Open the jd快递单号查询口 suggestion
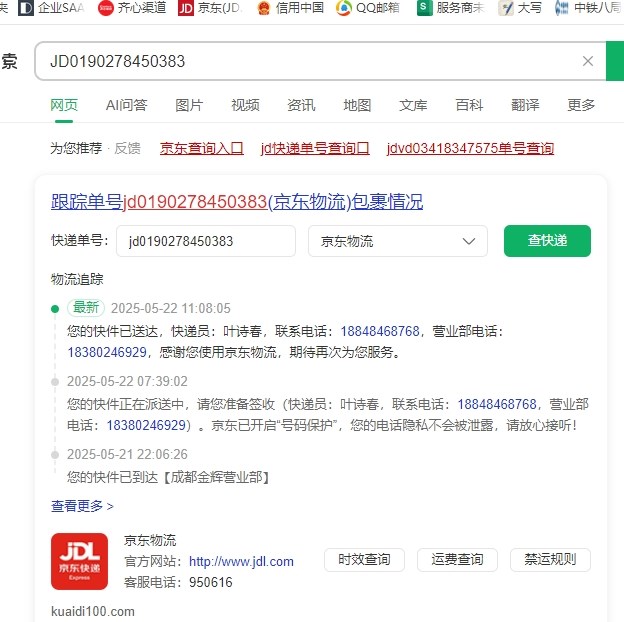 pos(315,148)
